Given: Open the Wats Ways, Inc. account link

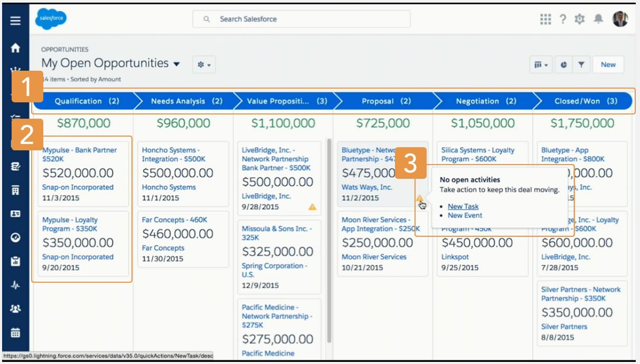Looking at the screenshot, I should click(x=367, y=187).
